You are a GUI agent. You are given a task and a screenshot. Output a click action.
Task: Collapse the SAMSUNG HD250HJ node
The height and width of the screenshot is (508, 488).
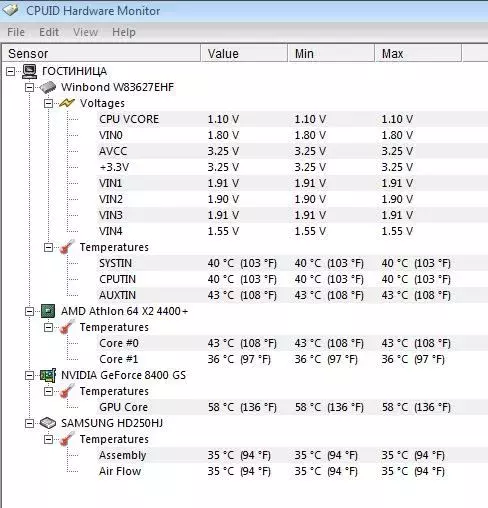[29, 423]
